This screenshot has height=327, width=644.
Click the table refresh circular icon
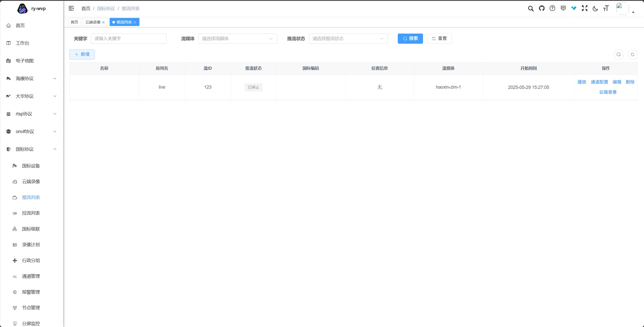(632, 55)
